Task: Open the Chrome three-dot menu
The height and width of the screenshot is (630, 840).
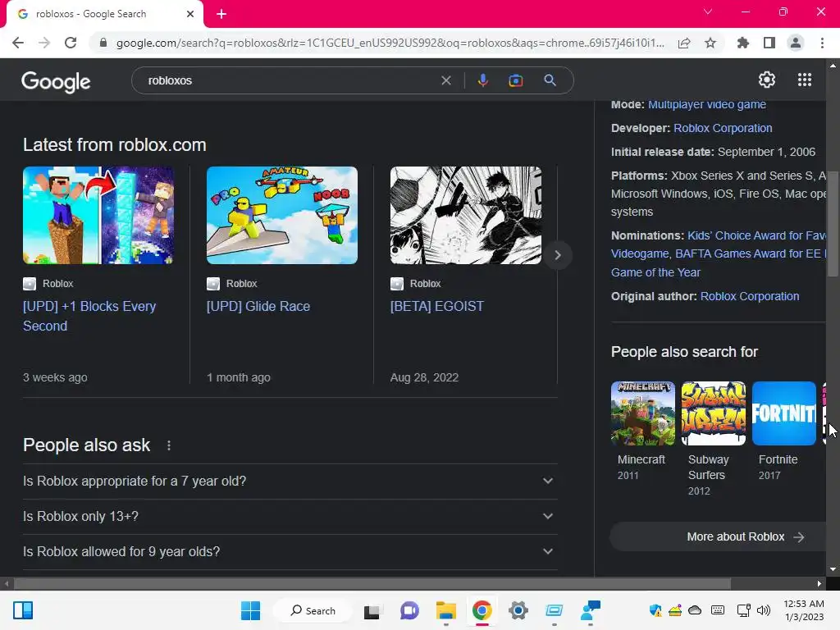Action: 822,43
